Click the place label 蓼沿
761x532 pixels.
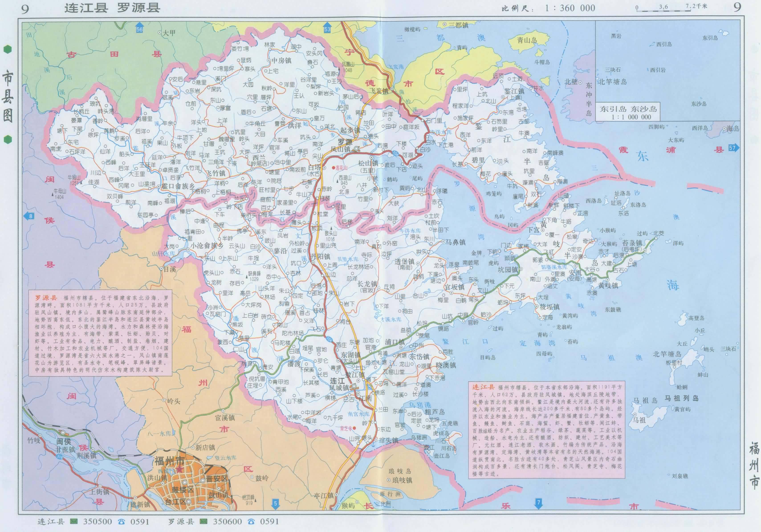280,251
